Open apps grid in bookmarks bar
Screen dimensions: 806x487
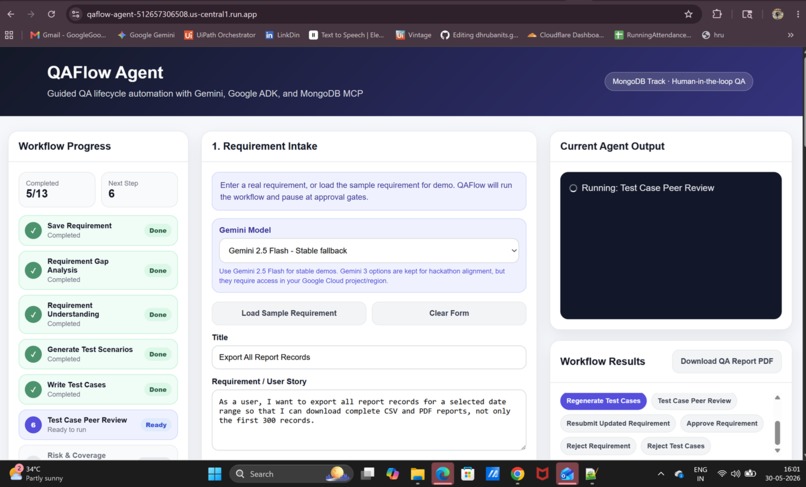pyautogui.click(x=9, y=35)
